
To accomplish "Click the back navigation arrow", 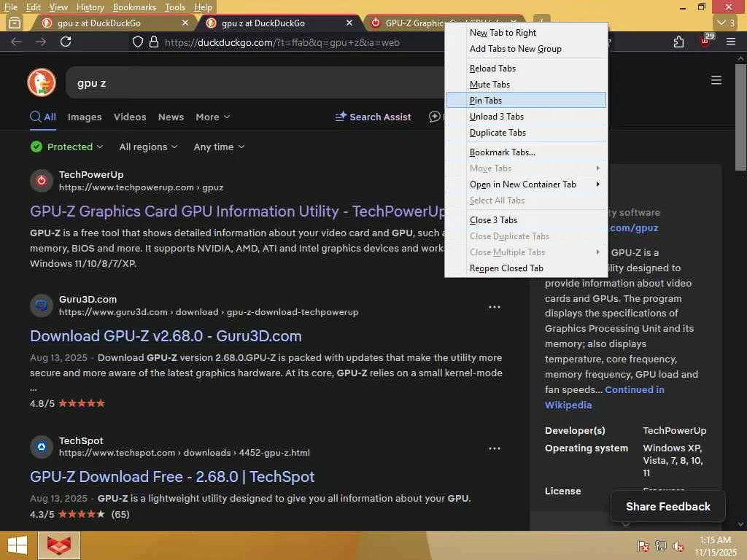I will [16, 42].
